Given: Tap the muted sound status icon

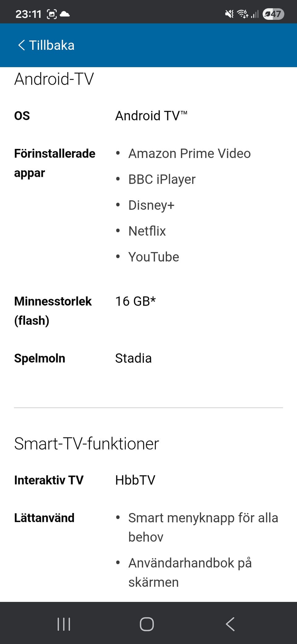Looking at the screenshot, I should pyautogui.click(x=229, y=14).
